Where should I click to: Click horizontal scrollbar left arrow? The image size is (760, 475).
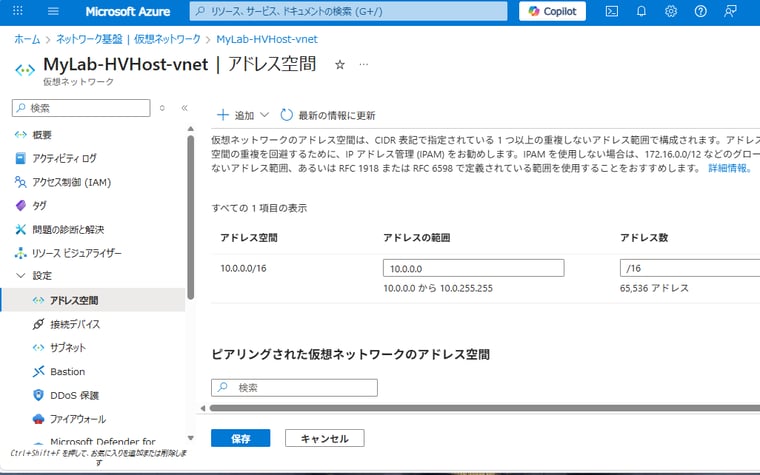pos(203,408)
